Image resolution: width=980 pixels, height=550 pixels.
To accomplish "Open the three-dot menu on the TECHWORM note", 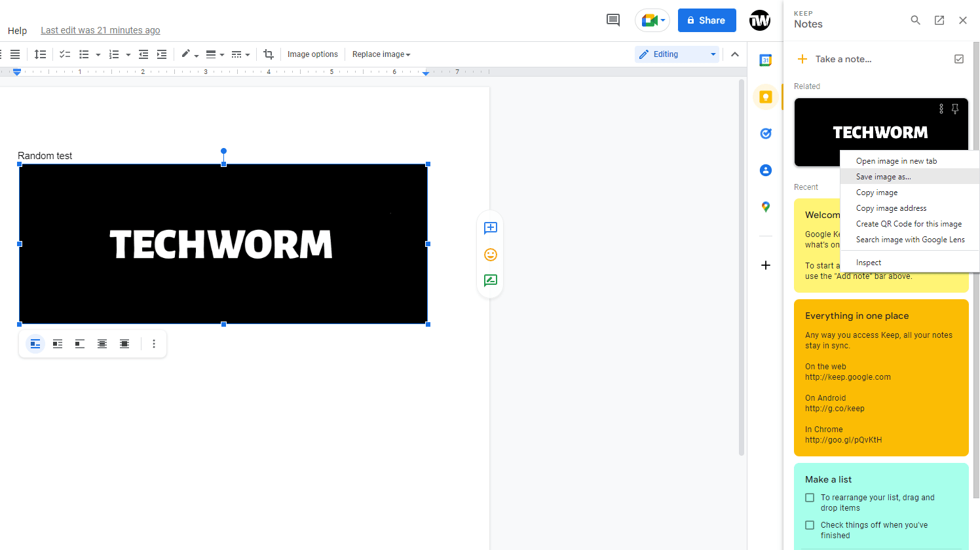I will 941,109.
